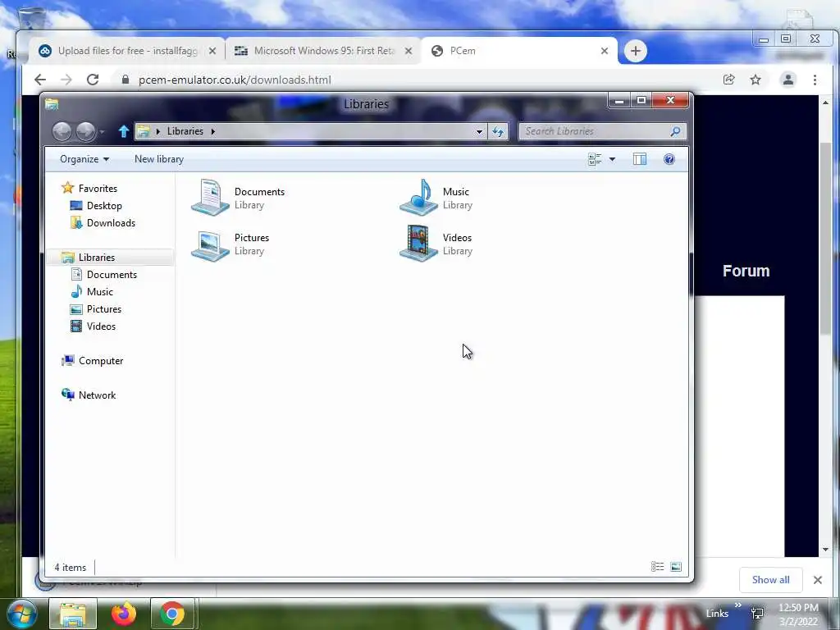Dismiss the Chrome downloads bar
840x630 pixels.
pos(818,580)
